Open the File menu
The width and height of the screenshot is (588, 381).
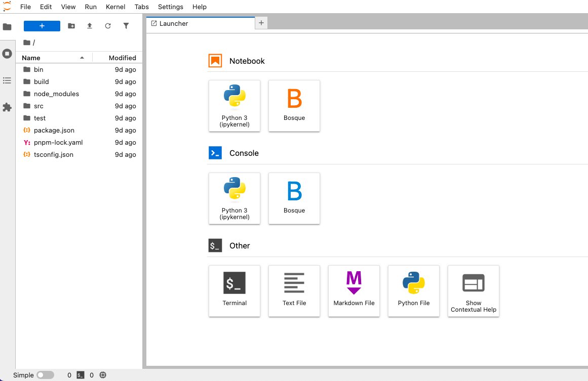25,7
